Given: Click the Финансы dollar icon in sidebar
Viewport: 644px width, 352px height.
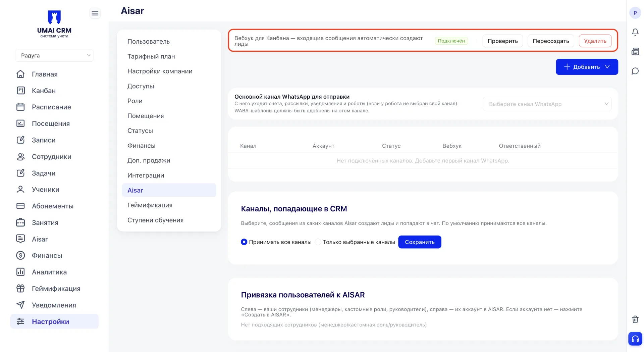Looking at the screenshot, I should click(20, 255).
